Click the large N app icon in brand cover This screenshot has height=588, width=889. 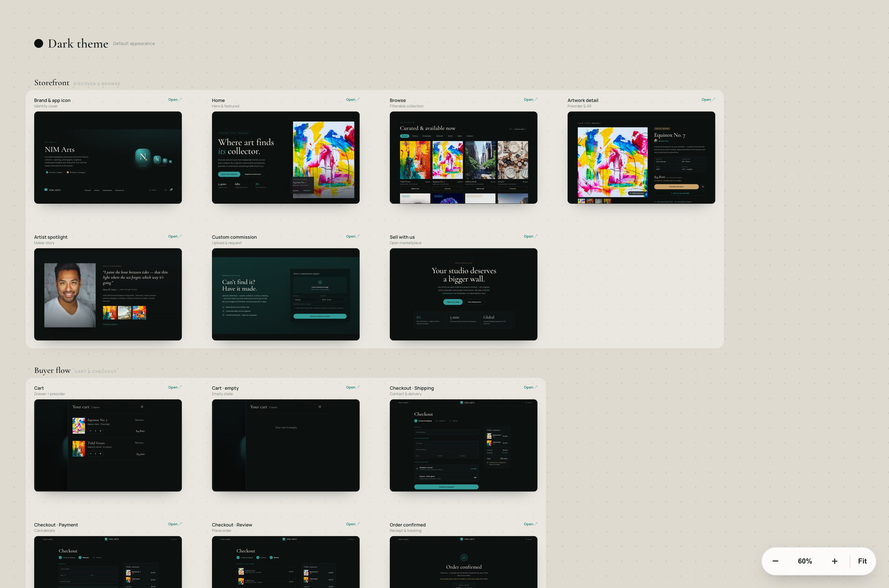[143, 157]
